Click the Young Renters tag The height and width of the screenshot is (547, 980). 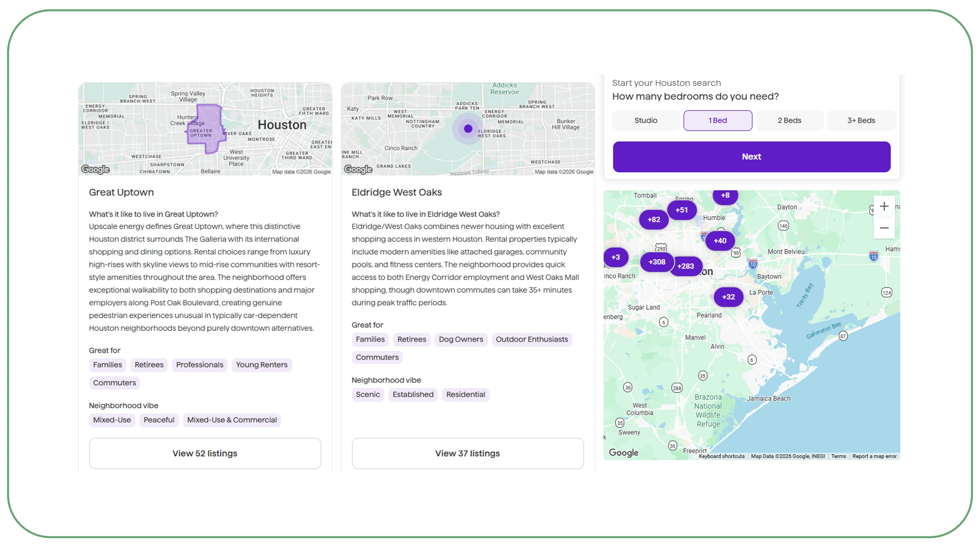pyautogui.click(x=261, y=365)
